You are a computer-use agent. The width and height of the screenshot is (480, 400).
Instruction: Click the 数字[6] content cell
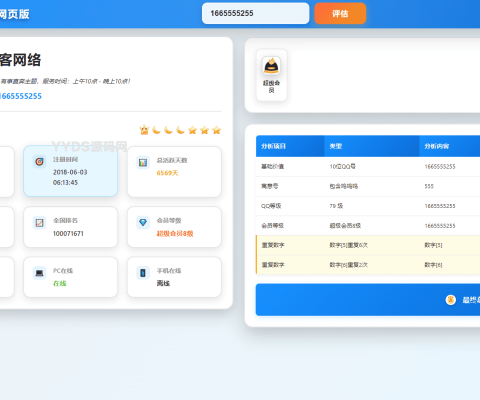tap(433, 265)
